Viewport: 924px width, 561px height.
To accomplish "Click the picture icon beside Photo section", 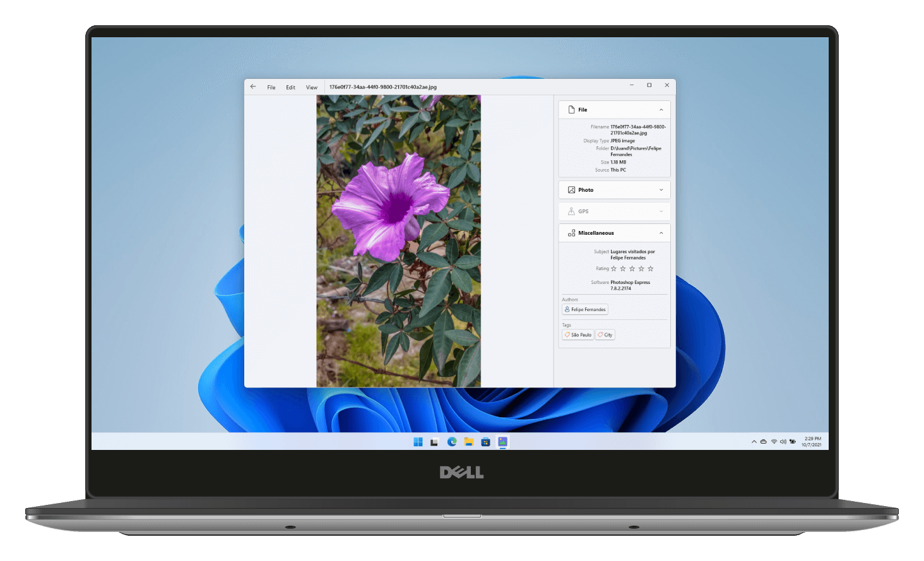I will 572,189.
